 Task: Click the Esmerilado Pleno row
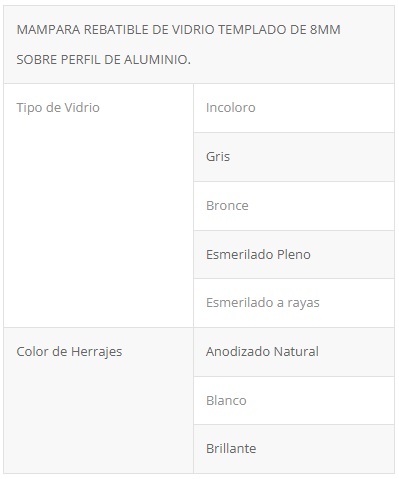tap(294, 254)
